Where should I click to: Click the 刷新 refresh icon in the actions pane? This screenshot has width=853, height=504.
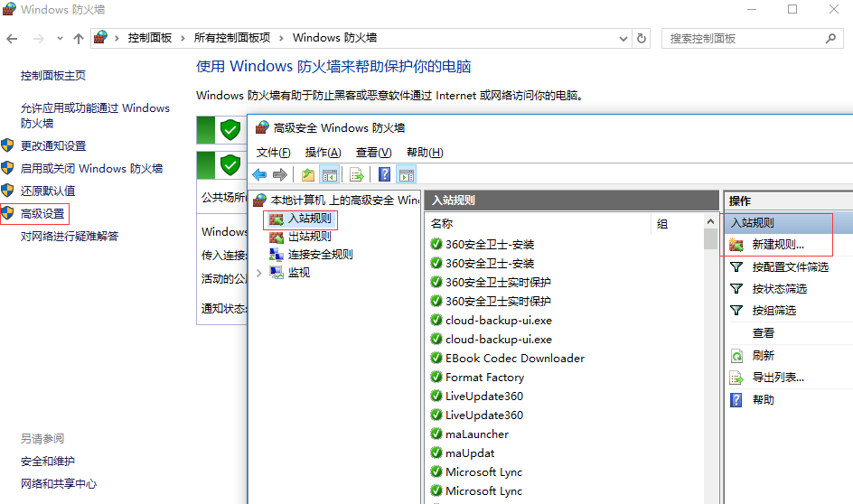point(736,356)
